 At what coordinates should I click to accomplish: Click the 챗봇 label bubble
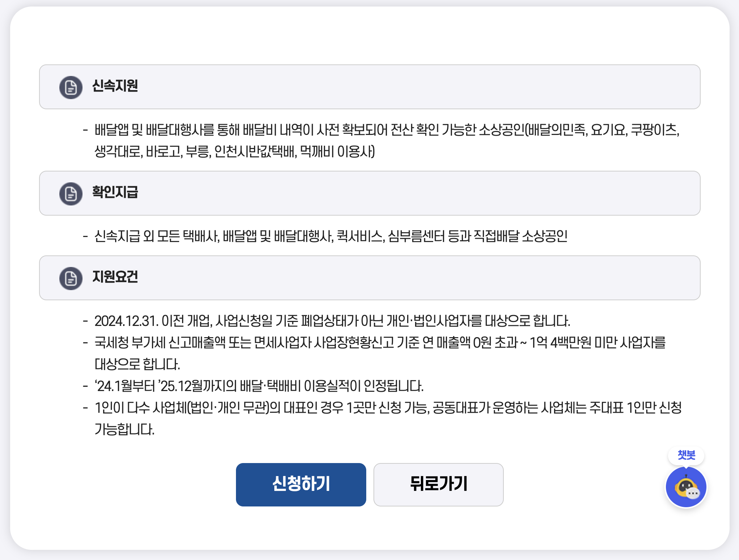tap(686, 455)
